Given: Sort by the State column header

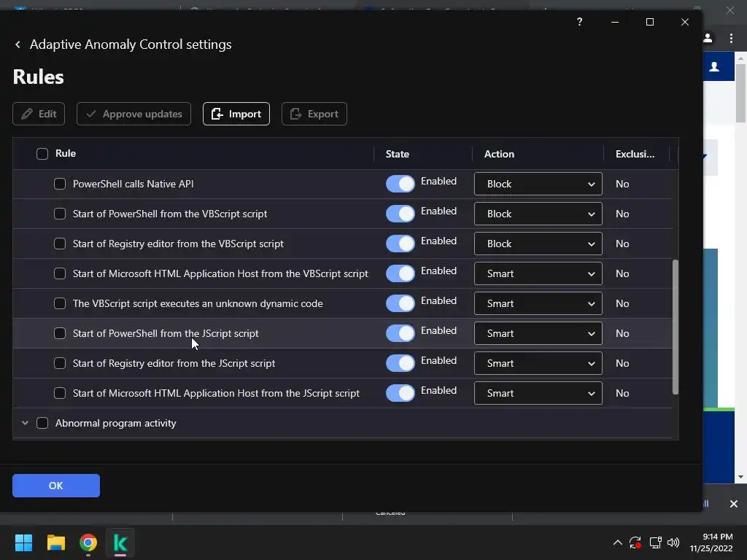Looking at the screenshot, I should coord(398,154).
